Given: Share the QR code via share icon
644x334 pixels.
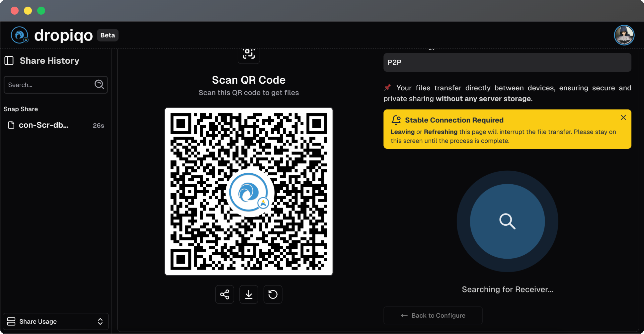Looking at the screenshot, I should click(225, 294).
